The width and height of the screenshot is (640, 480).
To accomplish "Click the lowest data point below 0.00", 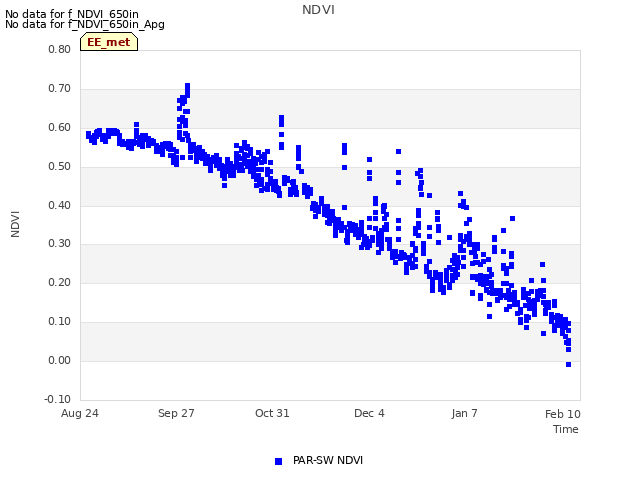I will (x=568, y=364).
